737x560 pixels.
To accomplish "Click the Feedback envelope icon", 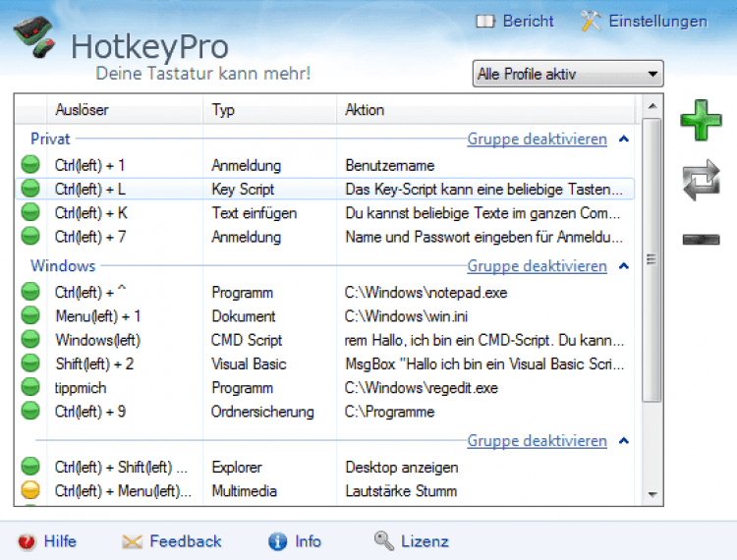I will point(132,541).
